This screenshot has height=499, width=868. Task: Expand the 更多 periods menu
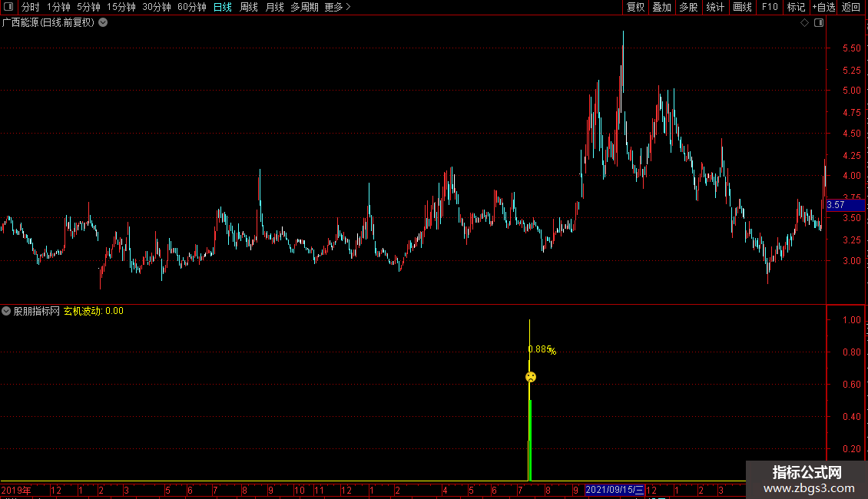(337, 7)
